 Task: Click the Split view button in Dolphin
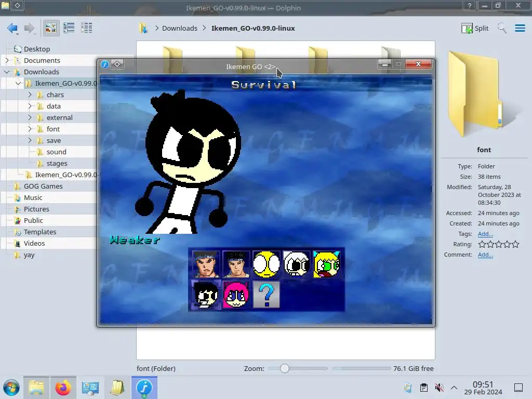point(475,28)
